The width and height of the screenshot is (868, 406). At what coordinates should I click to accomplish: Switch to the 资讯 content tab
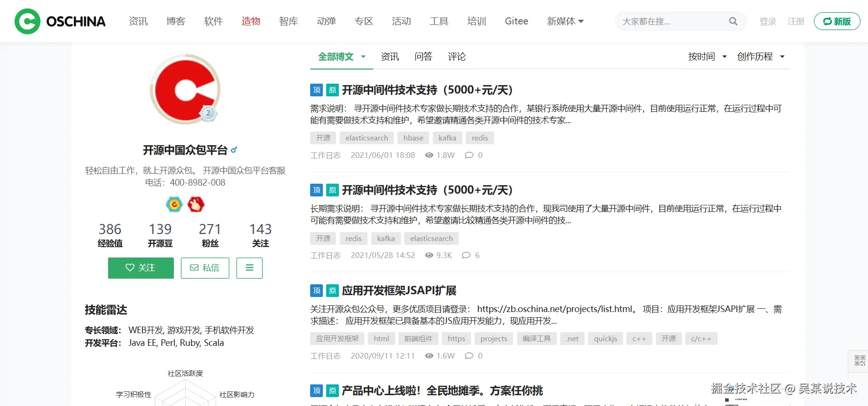click(390, 57)
